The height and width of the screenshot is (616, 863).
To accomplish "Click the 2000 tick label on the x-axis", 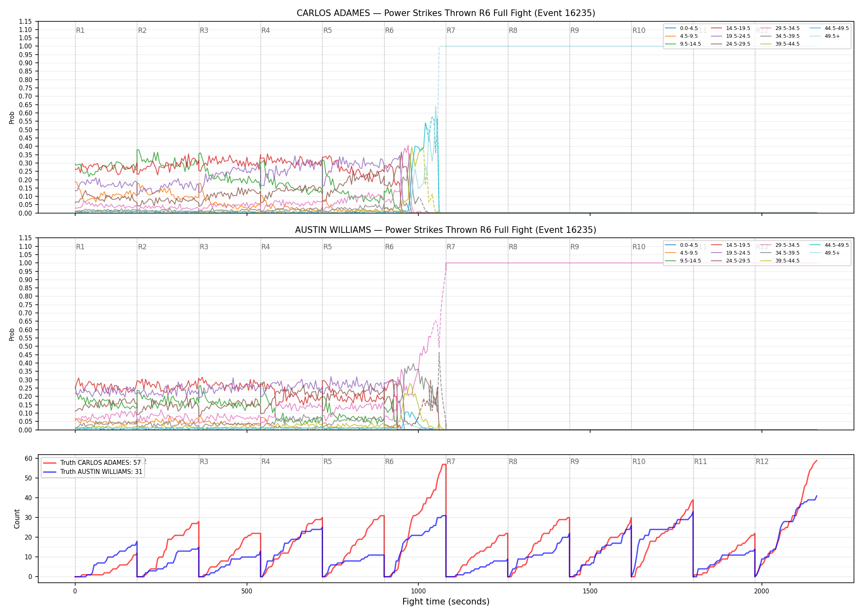I will tap(761, 591).
